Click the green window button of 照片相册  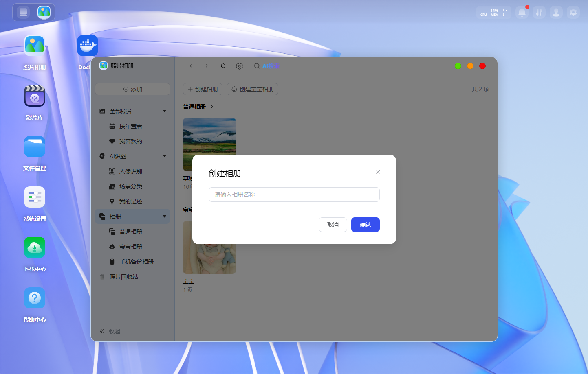(x=458, y=66)
